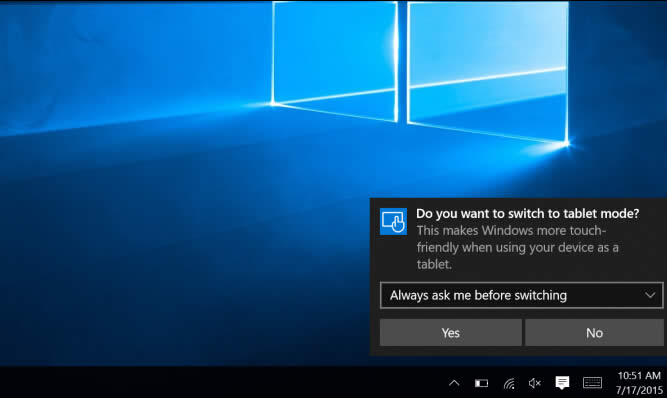Open the Wi-Fi network icon
This screenshot has width=667, height=398.
click(509, 383)
